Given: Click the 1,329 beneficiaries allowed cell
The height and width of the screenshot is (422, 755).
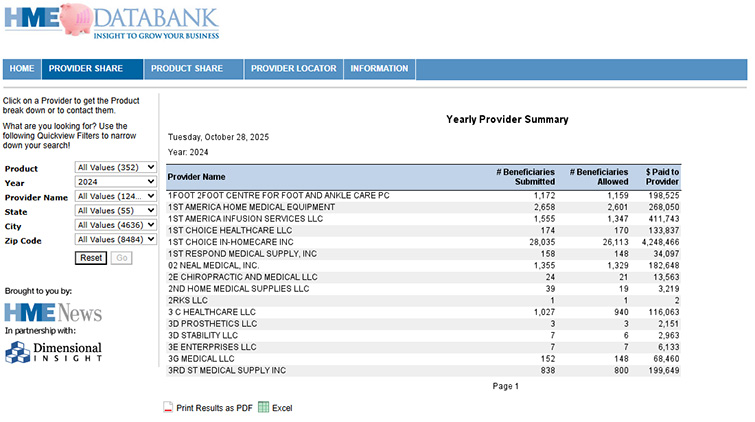Looking at the screenshot, I should pyautogui.click(x=618, y=265).
